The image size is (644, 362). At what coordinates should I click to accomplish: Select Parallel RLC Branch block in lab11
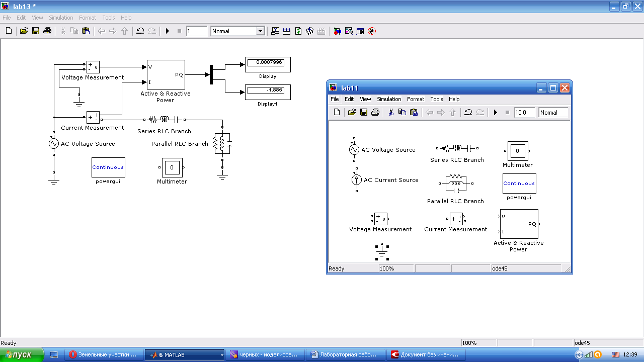tap(455, 184)
